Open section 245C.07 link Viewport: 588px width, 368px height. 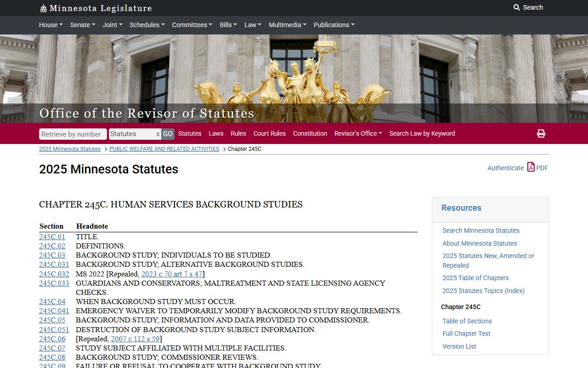52,348
